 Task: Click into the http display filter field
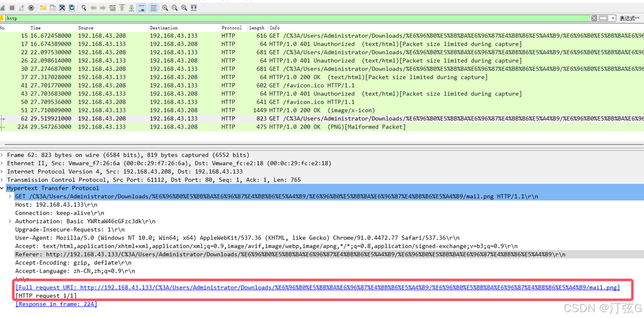point(298,18)
